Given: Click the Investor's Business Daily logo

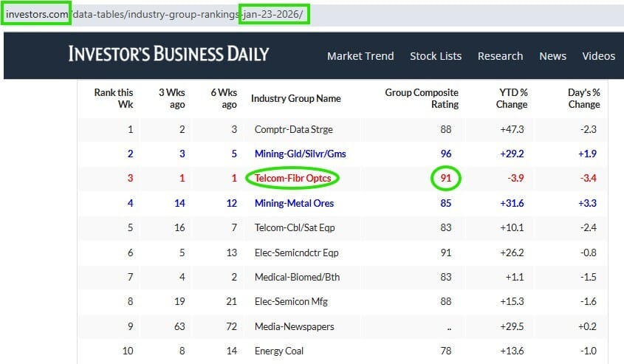Looking at the screenshot, I should click(x=168, y=54).
